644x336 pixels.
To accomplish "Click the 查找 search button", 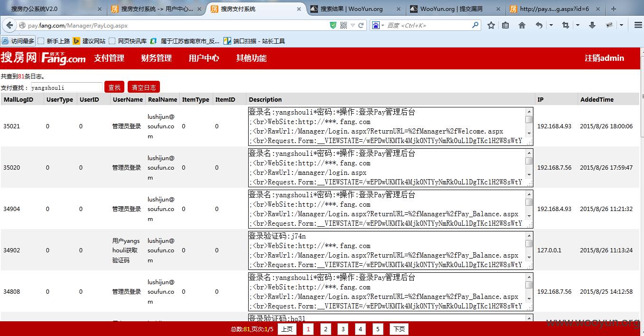I will [114, 87].
